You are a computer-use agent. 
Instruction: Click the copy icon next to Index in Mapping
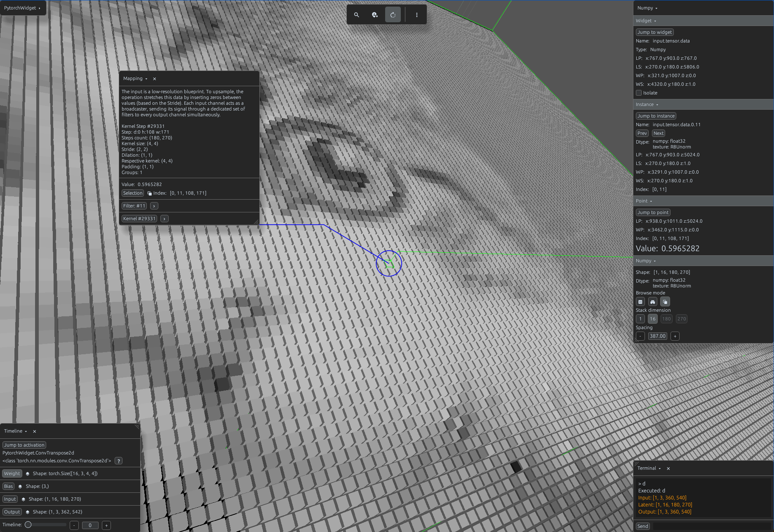pyautogui.click(x=150, y=193)
